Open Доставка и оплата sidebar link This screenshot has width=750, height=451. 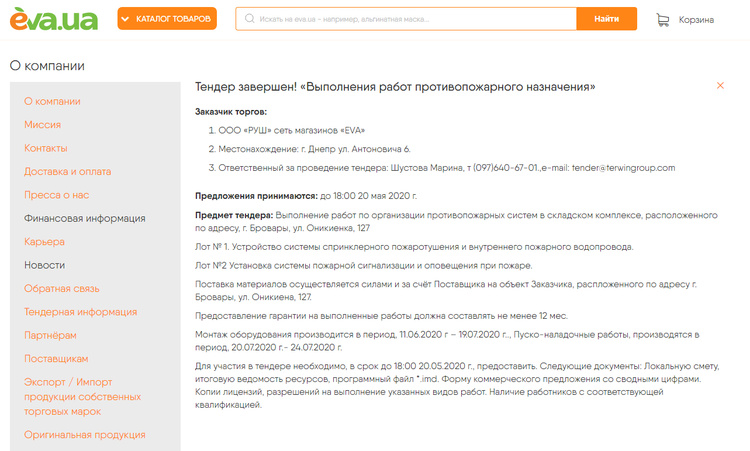67,172
